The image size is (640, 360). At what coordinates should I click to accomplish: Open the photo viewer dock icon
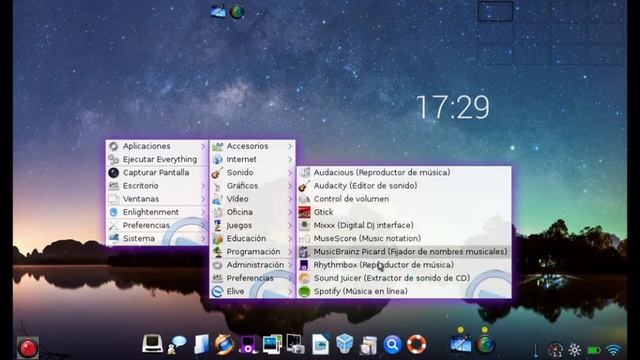tap(272, 344)
